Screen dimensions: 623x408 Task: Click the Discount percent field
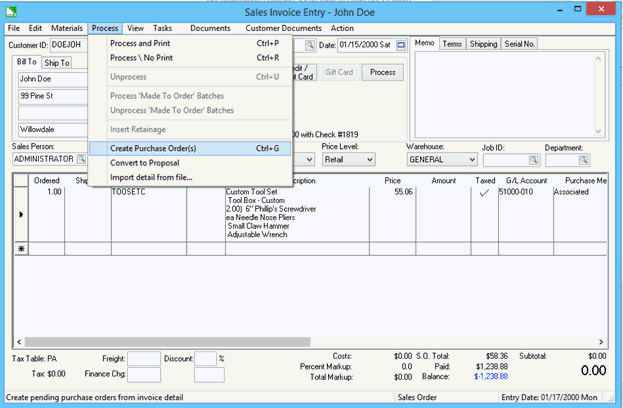tap(205, 359)
